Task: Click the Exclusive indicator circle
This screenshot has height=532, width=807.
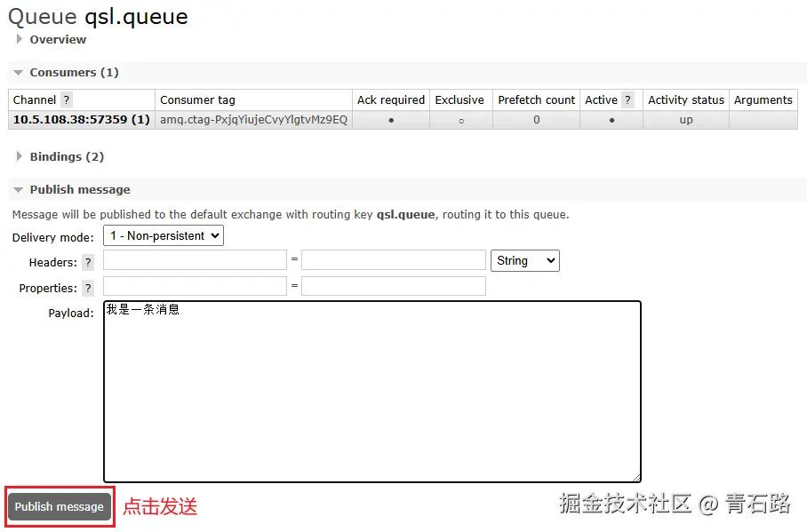Action: 459,120
